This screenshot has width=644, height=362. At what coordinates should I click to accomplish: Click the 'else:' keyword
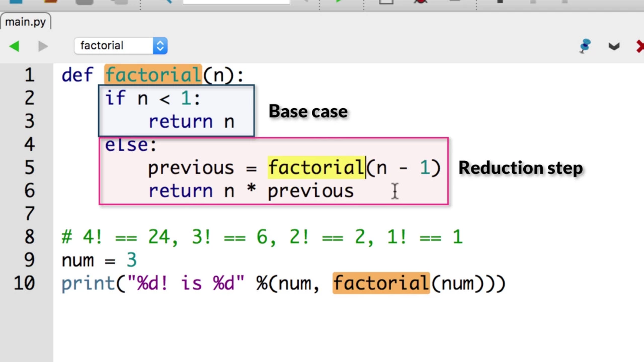pyautogui.click(x=131, y=145)
